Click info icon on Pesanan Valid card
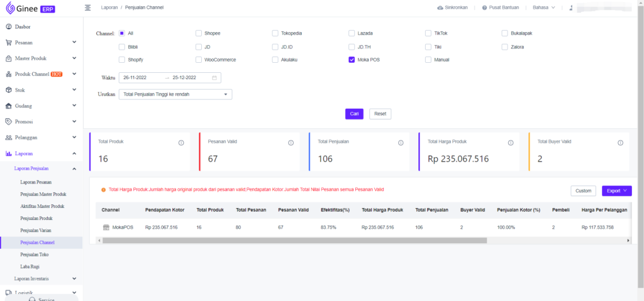The image size is (644, 301). click(291, 143)
